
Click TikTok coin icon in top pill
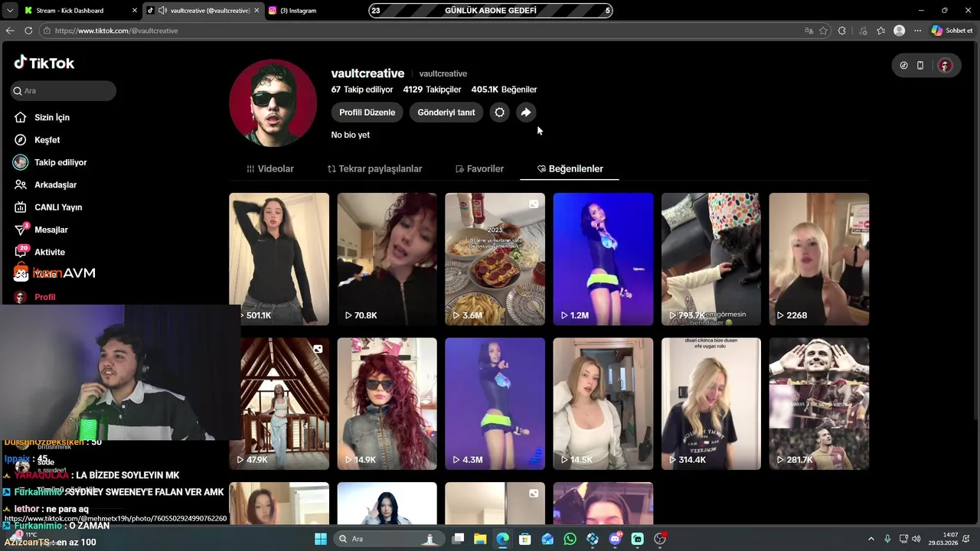[x=903, y=66]
